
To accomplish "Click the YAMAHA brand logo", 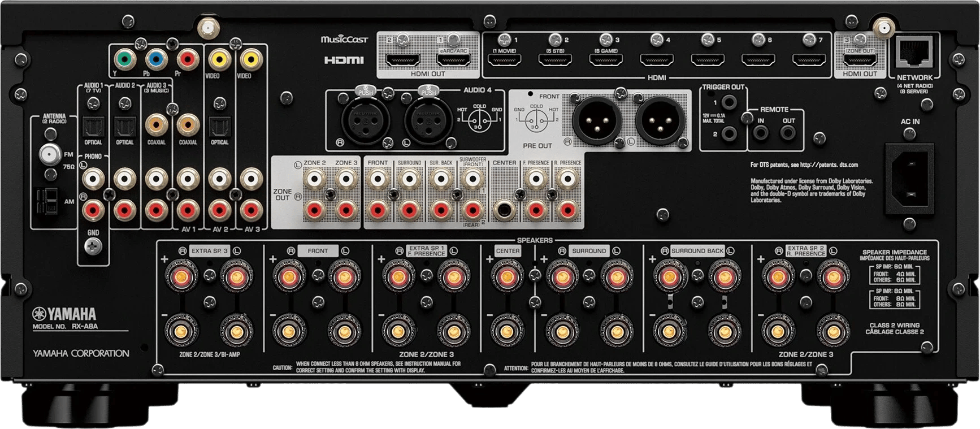I will click(64, 314).
